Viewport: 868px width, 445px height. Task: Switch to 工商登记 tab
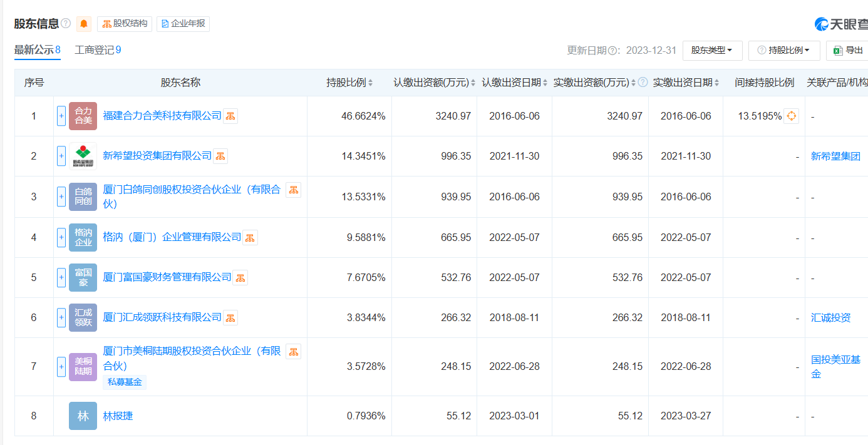click(x=98, y=50)
